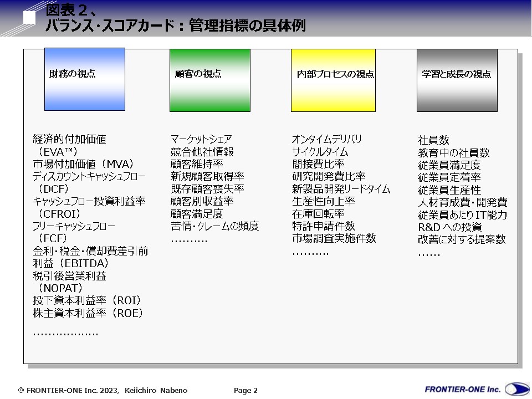532x399 pixels.
Task: Select the 投下資本利益率（ROI） line
Action: [x=87, y=300]
